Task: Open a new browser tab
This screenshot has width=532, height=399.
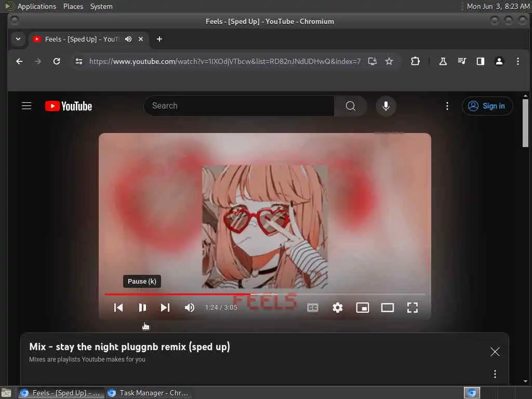Action: pos(159,39)
